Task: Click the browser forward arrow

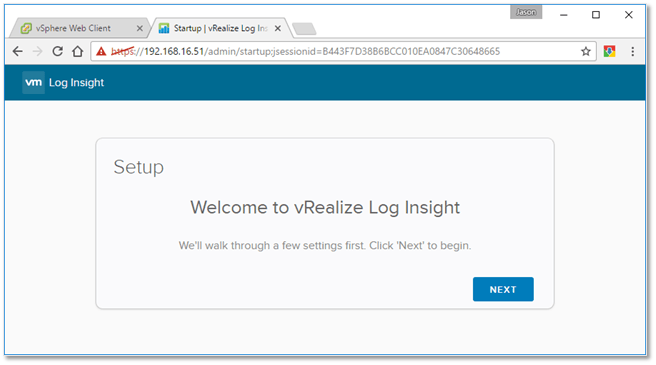Action: (38, 51)
